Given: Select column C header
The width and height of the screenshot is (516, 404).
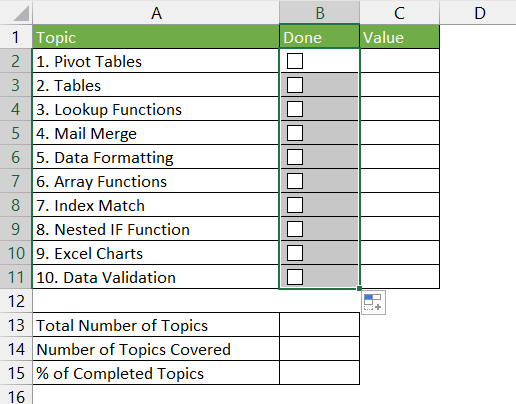Looking at the screenshot, I should [x=400, y=13].
